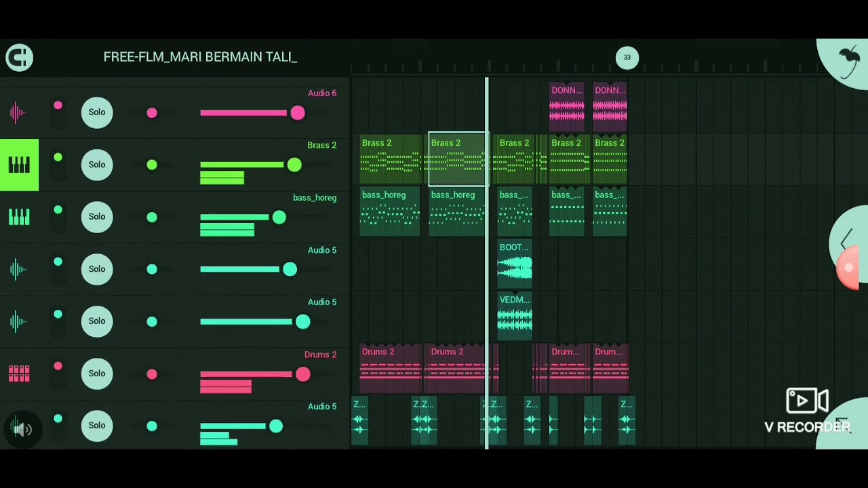Mute the Audio 5 track containing the VEDM clip

[58, 321]
